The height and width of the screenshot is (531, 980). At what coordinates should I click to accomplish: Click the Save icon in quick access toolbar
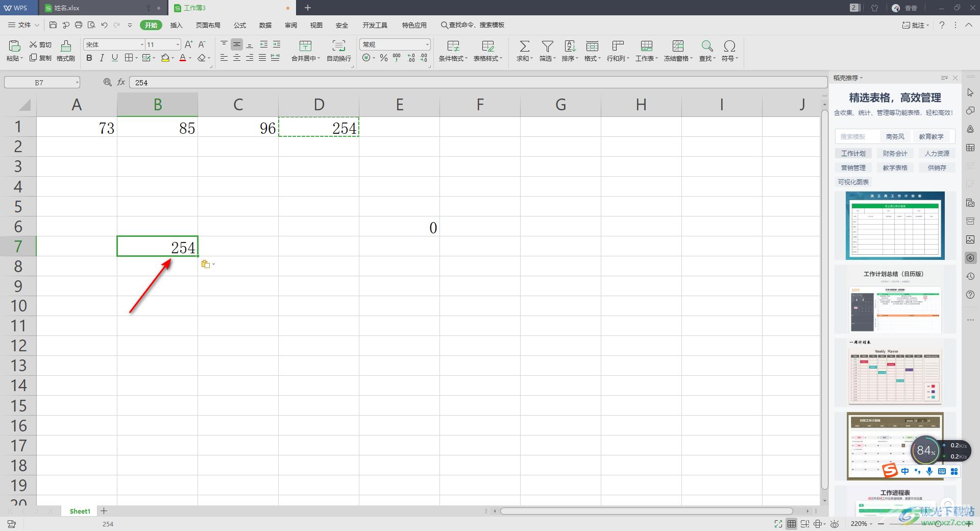tap(53, 25)
